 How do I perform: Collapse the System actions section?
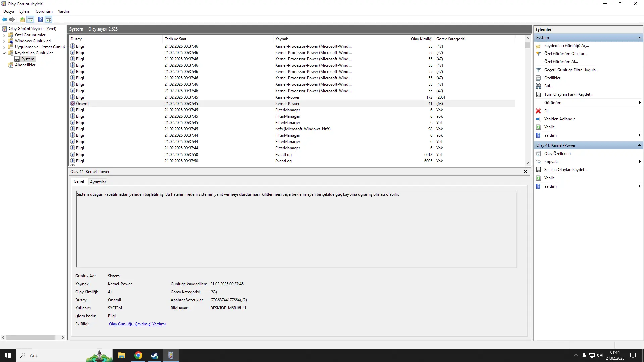click(639, 38)
